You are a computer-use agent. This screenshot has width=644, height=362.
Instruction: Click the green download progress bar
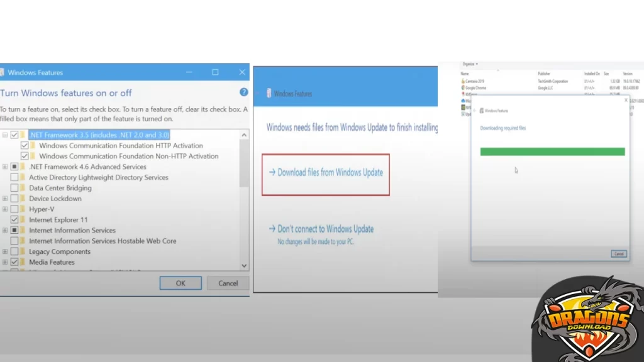(x=552, y=151)
